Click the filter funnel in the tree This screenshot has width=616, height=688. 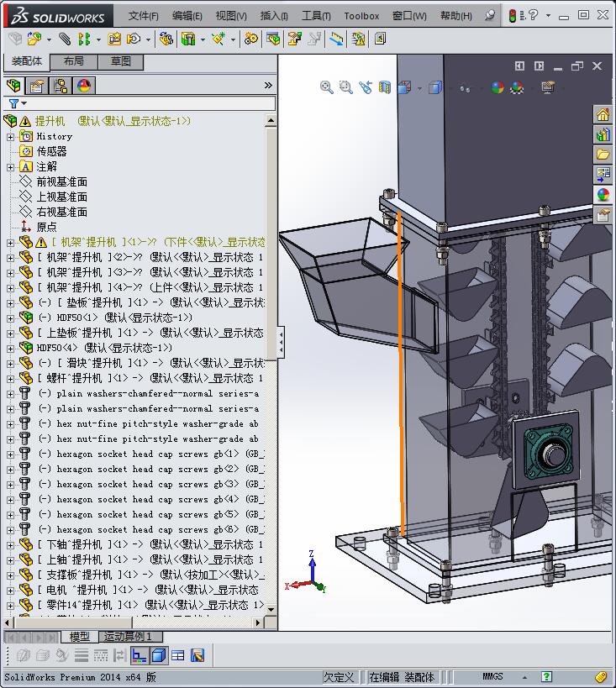tap(14, 103)
